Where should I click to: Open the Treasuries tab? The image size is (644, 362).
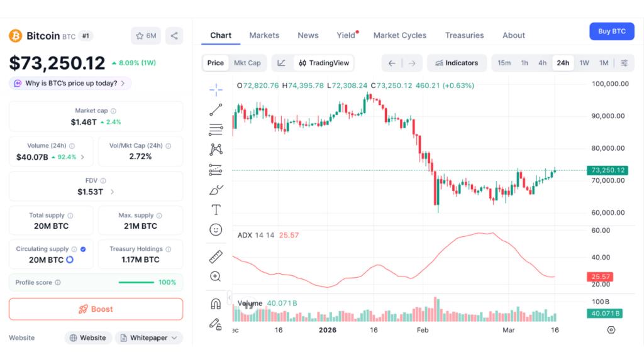pyautogui.click(x=464, y=35)
